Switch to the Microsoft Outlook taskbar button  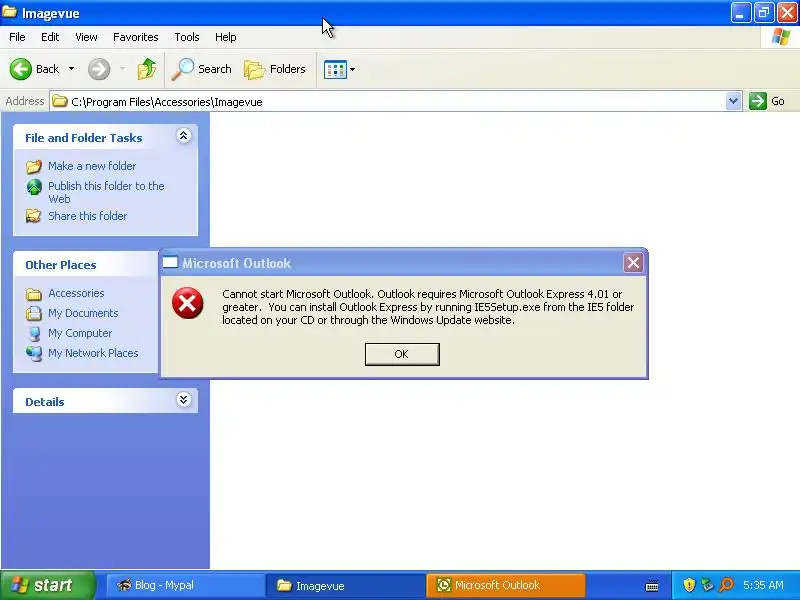(x=506, y=585)
